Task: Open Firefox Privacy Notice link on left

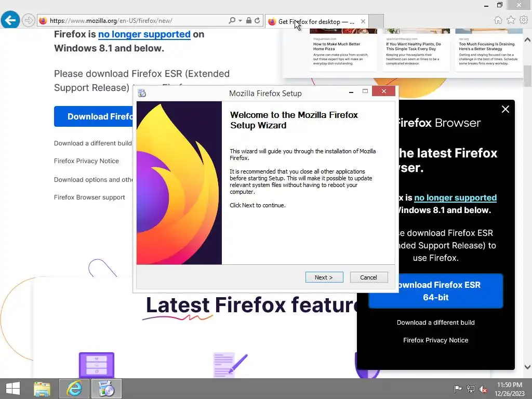Action: (87, 161)
